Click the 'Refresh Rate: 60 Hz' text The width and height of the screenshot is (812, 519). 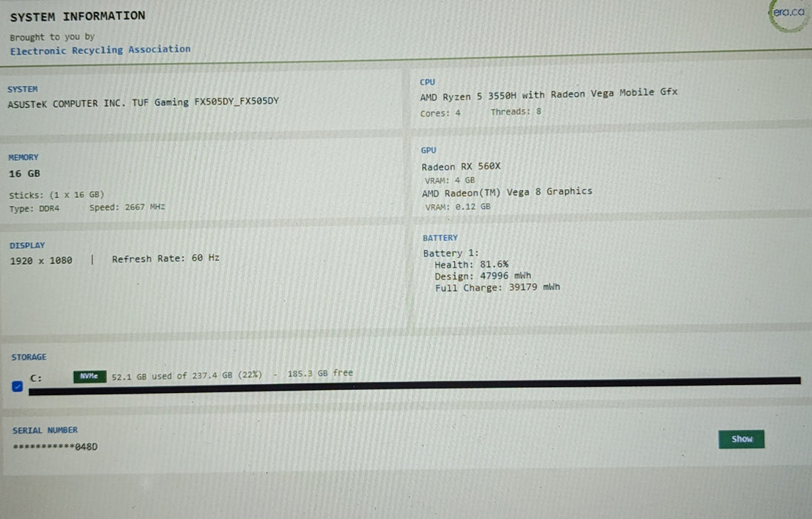[x=166, y=258]
